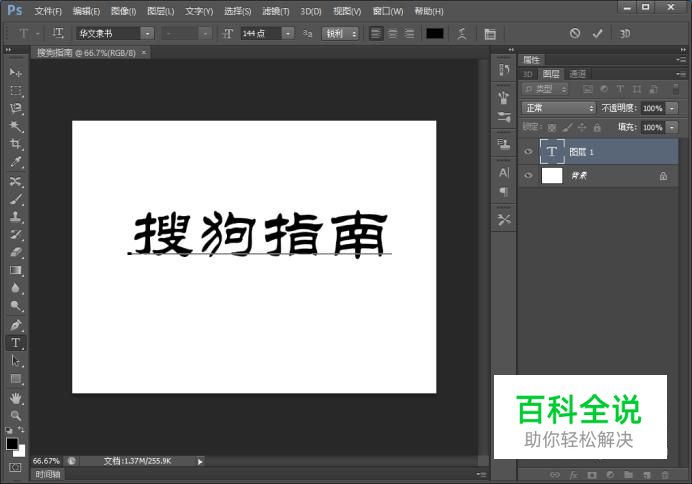Image resolution: width=692 pixels, height=484 pixels.
Task: Align text right
Action: [410, 34]
